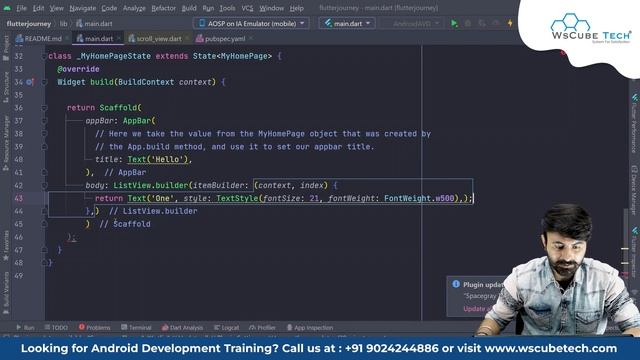This screenshot has width=640, height=360.
Task: Open the Build menu
Action: (x=189, y=8)
